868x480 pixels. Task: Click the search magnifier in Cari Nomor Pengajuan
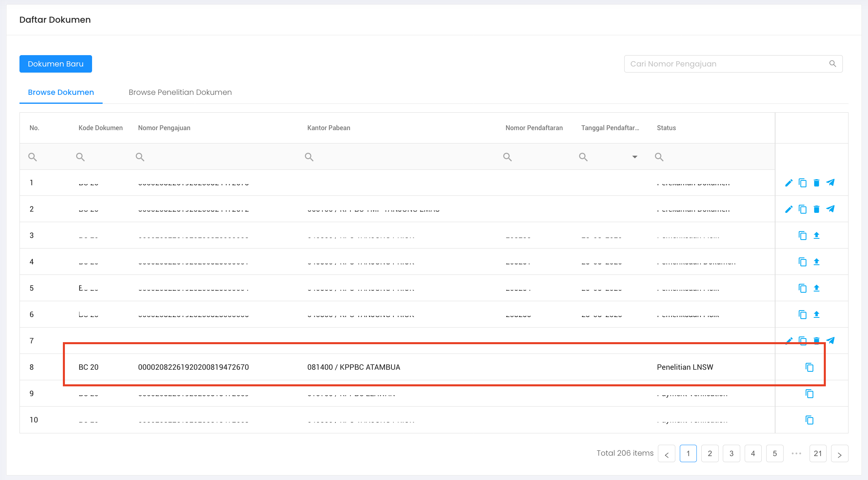(833, 64)
